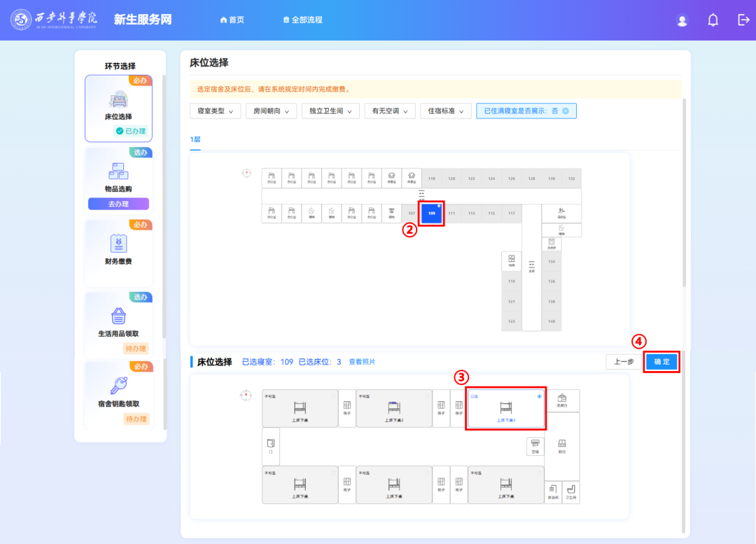Click the 上床下桌2 bunk bed icon
The width and height of the screenshot is (756, 544).
[394, 408]
